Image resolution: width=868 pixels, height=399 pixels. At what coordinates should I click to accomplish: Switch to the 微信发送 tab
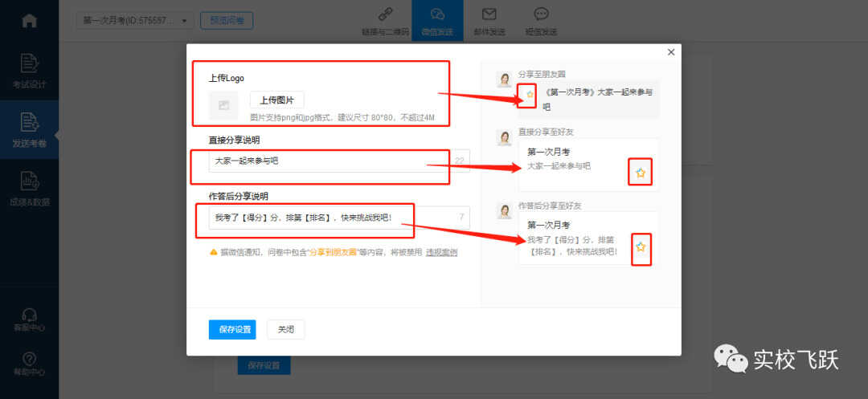tap(437, 21)
